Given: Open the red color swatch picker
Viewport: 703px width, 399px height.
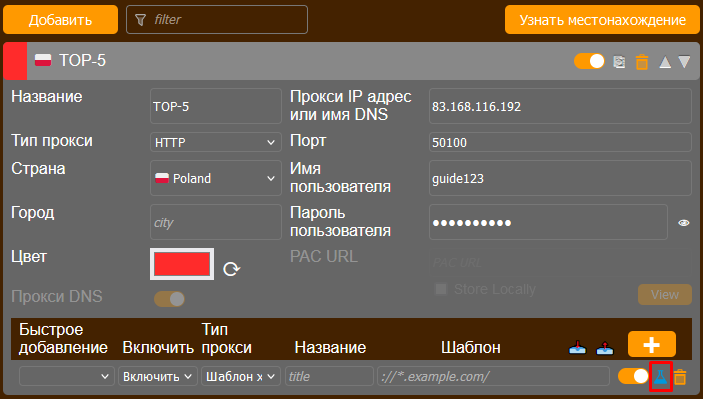Looking at the screenshot, I should pos(182,264).
